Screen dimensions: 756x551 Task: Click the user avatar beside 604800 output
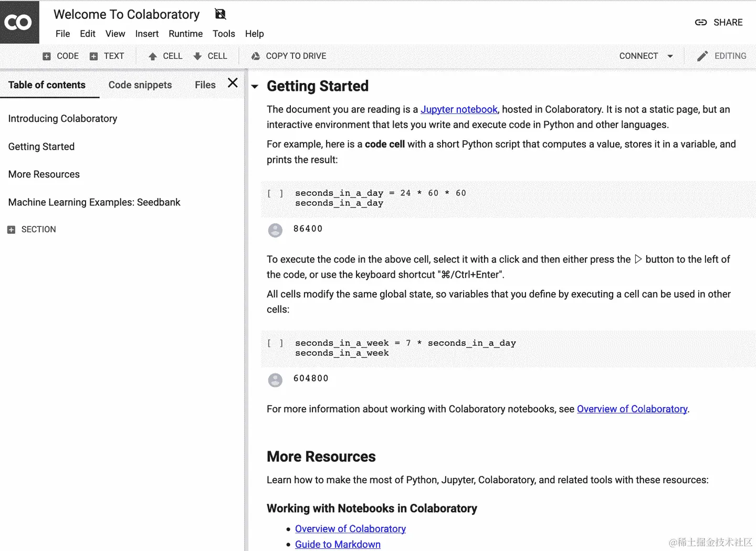(275, 380)
